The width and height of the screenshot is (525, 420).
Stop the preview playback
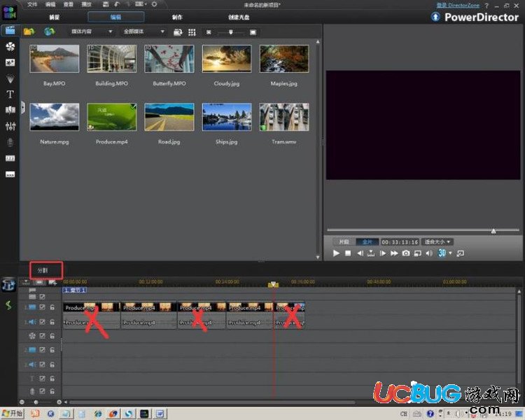(348, 253)
